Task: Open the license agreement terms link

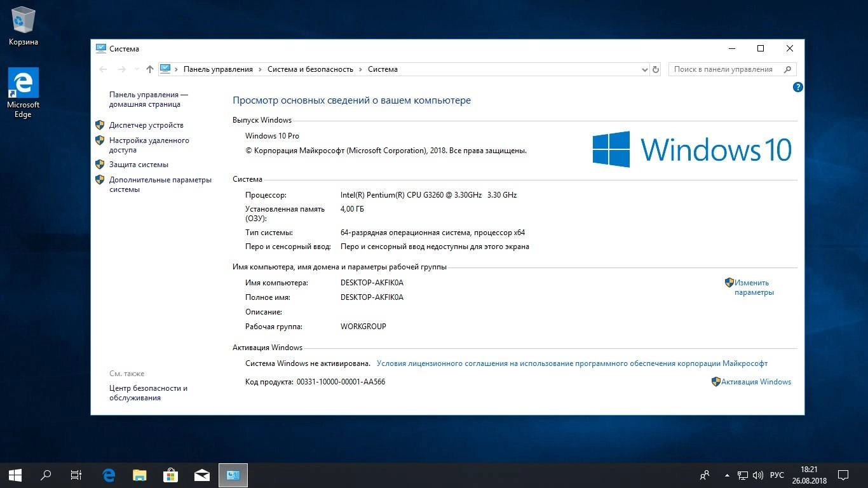Action: [572, 363]
